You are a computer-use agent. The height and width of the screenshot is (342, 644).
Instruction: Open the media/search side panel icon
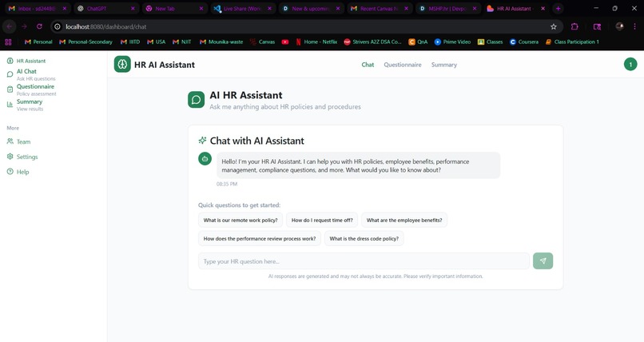click(597, 26)
